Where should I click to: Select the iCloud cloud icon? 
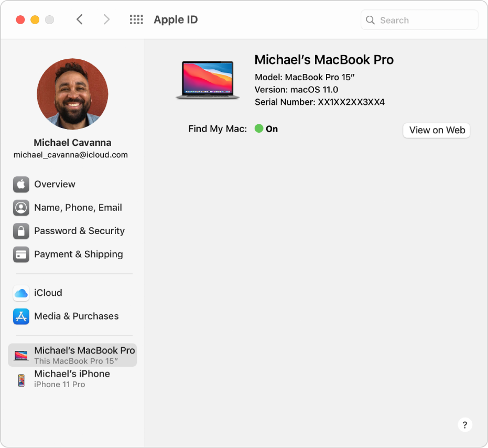pos(21,293)
